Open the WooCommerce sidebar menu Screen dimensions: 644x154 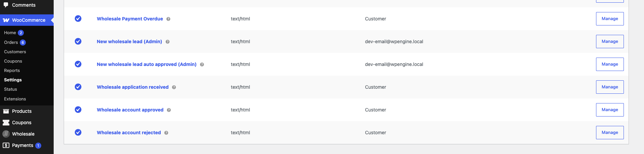coord(27,20)
